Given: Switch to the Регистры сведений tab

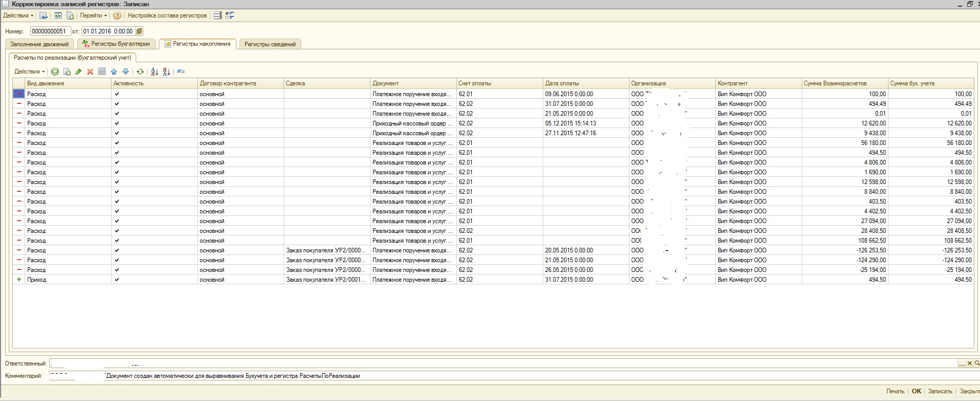Looking at the screenshot, I should (270, 44).
